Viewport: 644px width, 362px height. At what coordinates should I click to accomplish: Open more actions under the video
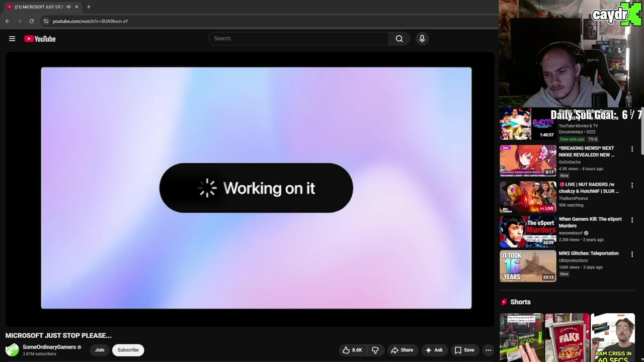[x=488, y=350]
